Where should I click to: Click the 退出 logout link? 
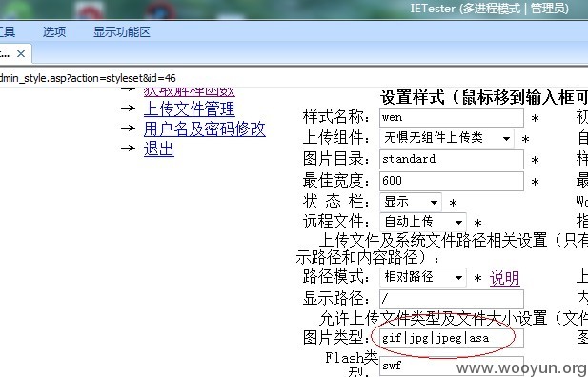159,149
